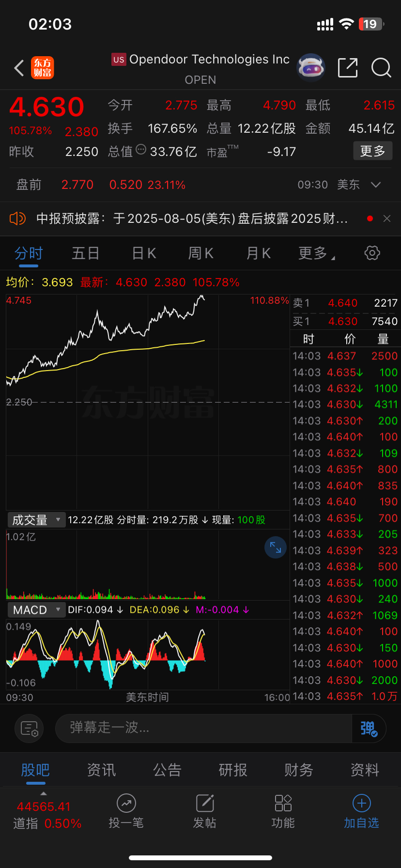Open the 资讯 news tab
401x868 pixels.
point(101,770)
